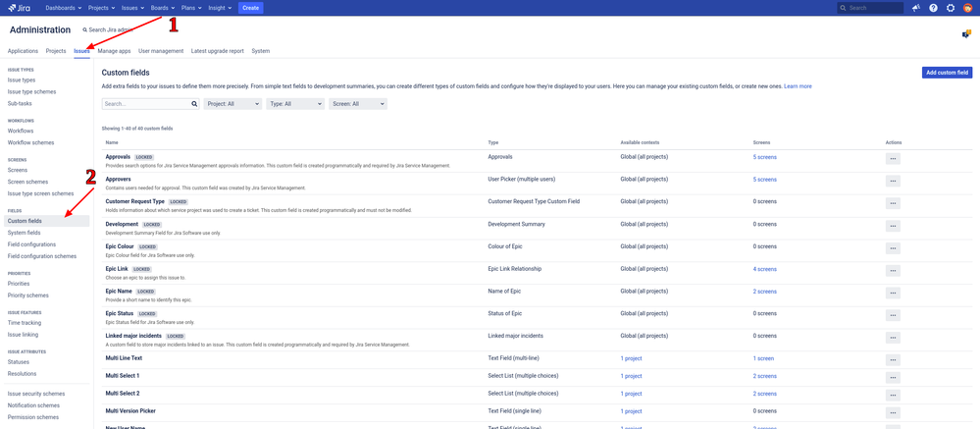Open Permission schemes in sidebar
This screenshot has height=429, width=980.
click(x=33, y=417)
